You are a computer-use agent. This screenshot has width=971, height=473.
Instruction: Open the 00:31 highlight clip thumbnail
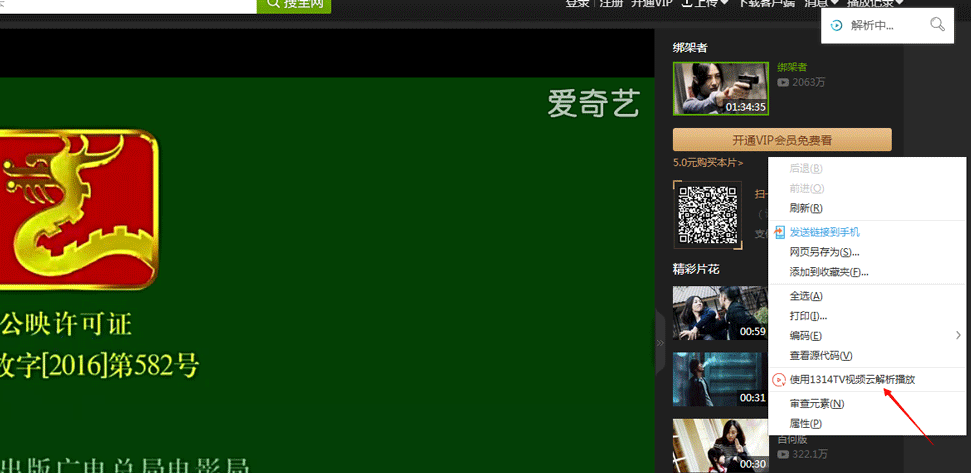(720, 380)
